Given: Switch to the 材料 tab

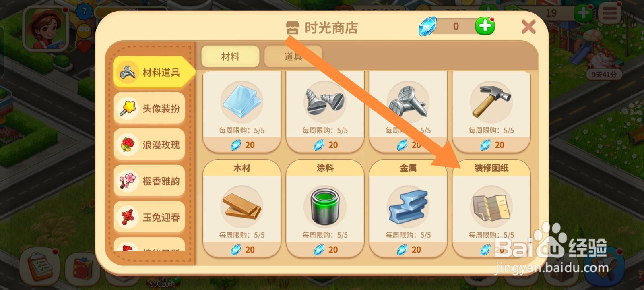Looking at the screenshot, I should 230,56.
